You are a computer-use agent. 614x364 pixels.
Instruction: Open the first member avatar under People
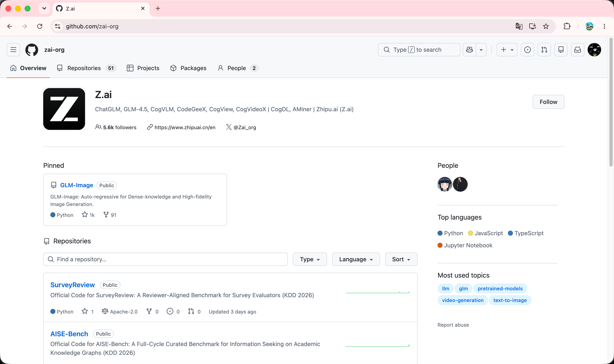(x=445, y=184)
